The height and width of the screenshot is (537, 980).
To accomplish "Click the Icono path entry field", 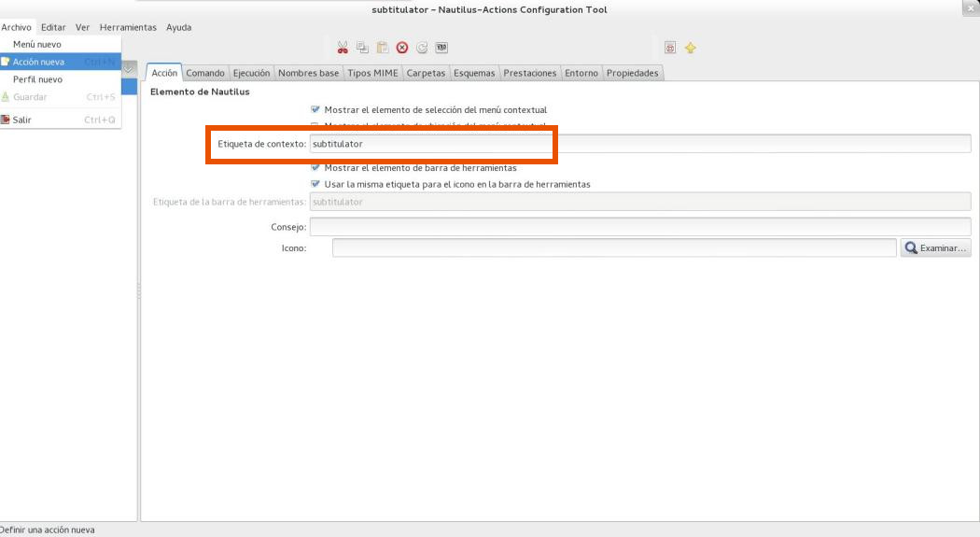I will pyautogui.click(x=614, y=248).
